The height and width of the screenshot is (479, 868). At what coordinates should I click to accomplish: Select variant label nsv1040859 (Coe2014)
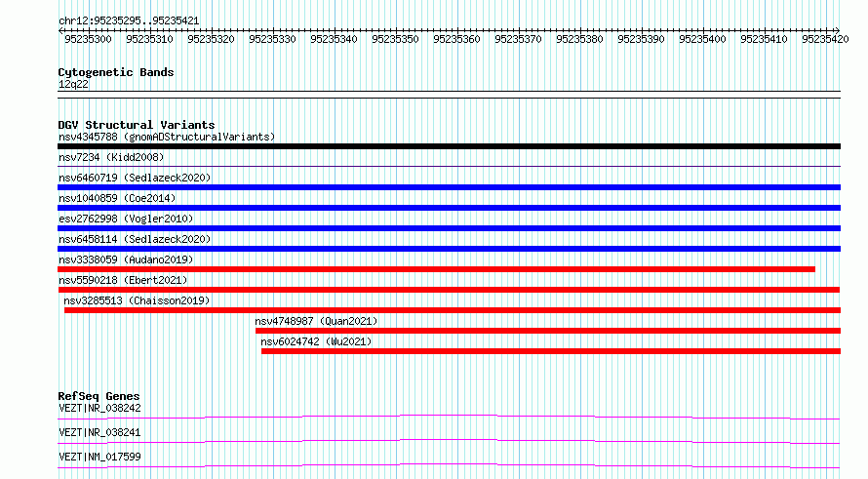tap(117, 198)
